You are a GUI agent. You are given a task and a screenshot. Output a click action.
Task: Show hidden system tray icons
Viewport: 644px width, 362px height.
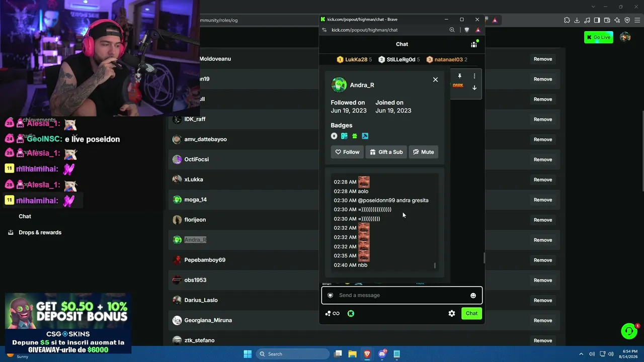pos(581,354)
